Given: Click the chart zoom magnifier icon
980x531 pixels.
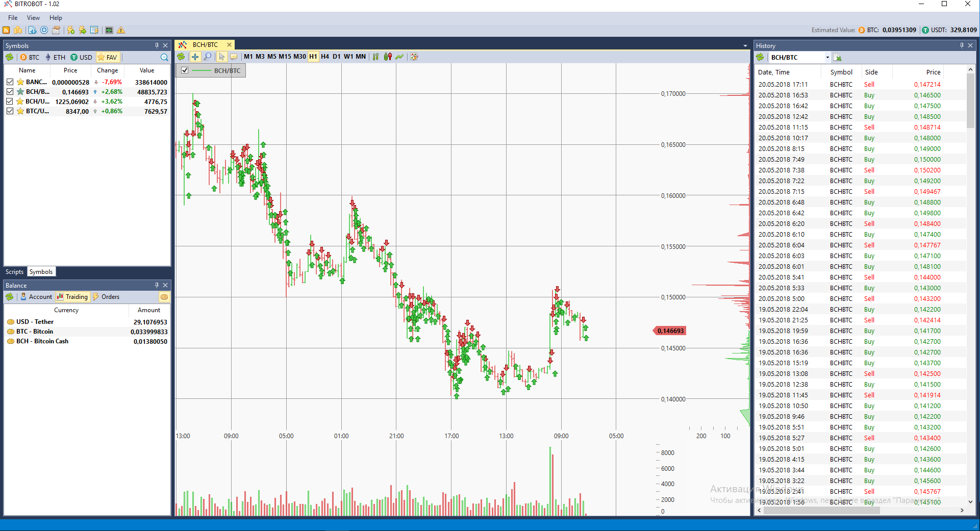Looking at the screenshot, I should pos(208,57).
